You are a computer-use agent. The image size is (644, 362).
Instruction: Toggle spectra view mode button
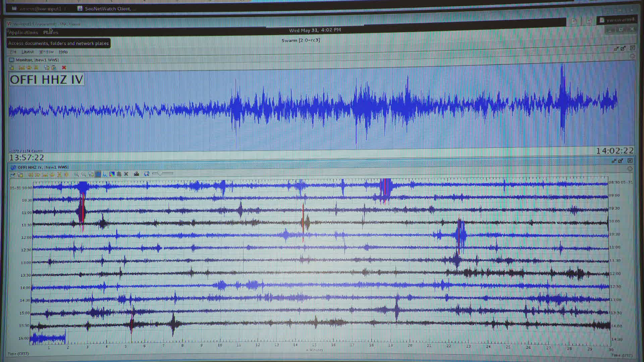(x=105, y=174)
